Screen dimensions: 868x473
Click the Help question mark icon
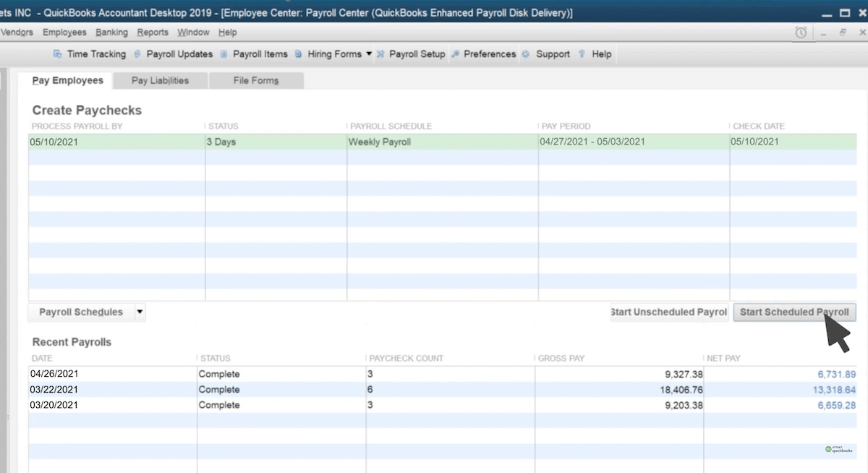(x=582, y=54)
